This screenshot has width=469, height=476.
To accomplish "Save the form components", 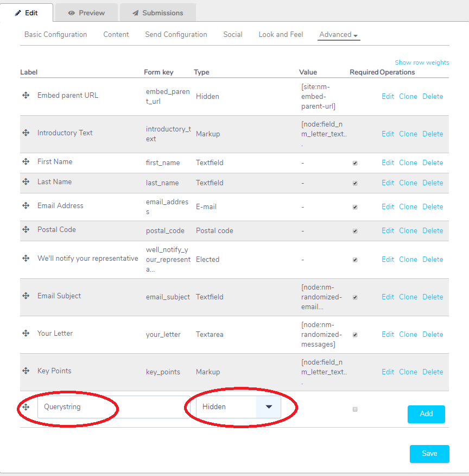I will [x=429, y=454].
